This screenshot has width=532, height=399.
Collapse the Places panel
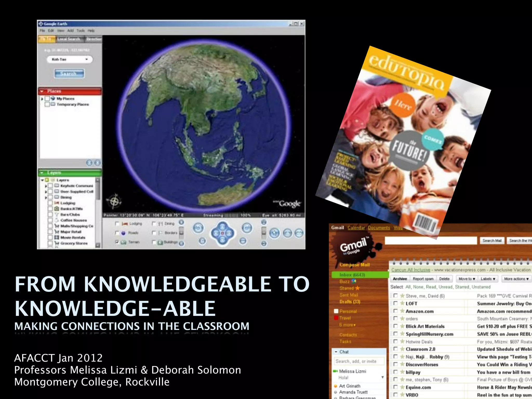pyautogui.click(x=42, y=91)
